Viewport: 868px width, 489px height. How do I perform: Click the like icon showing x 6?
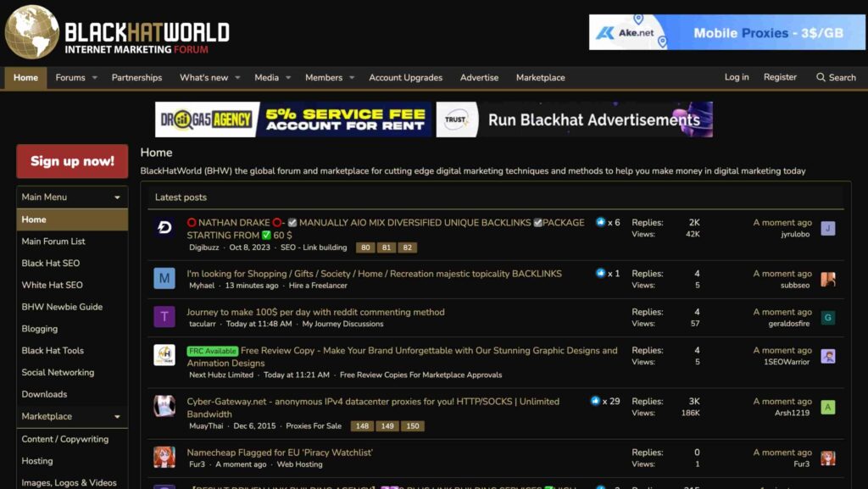[x=601, y=222]
